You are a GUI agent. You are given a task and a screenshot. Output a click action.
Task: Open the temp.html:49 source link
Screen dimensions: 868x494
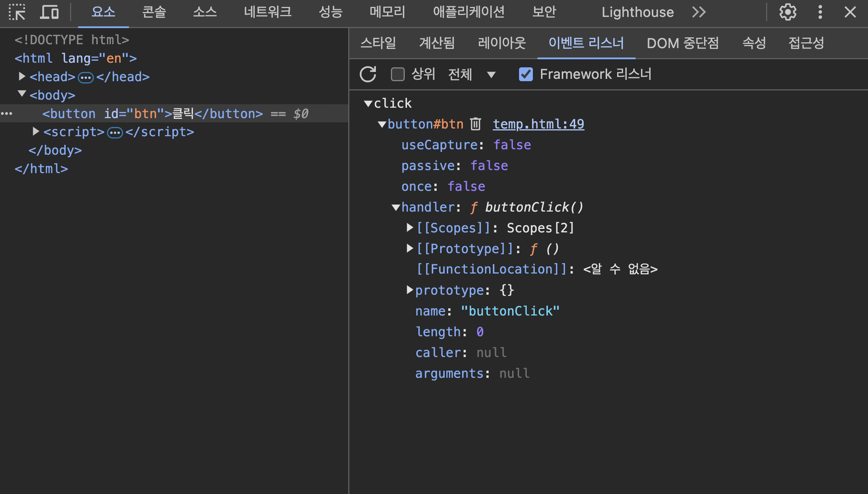point(538,124)
